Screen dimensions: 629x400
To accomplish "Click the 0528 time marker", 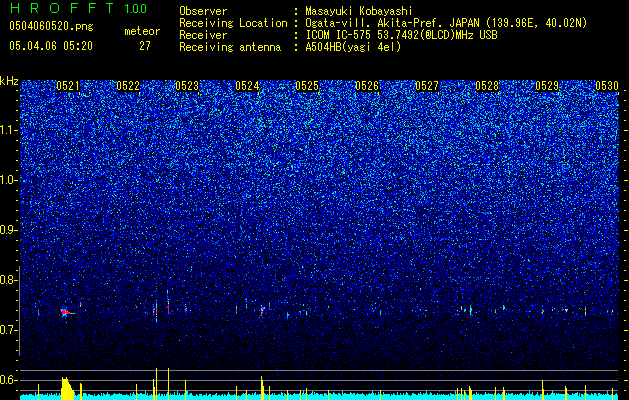I will 487,86.
